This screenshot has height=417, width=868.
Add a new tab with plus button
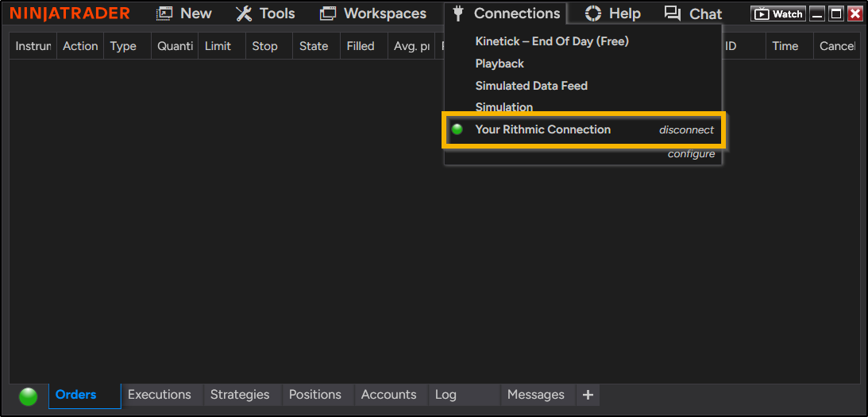588,395
